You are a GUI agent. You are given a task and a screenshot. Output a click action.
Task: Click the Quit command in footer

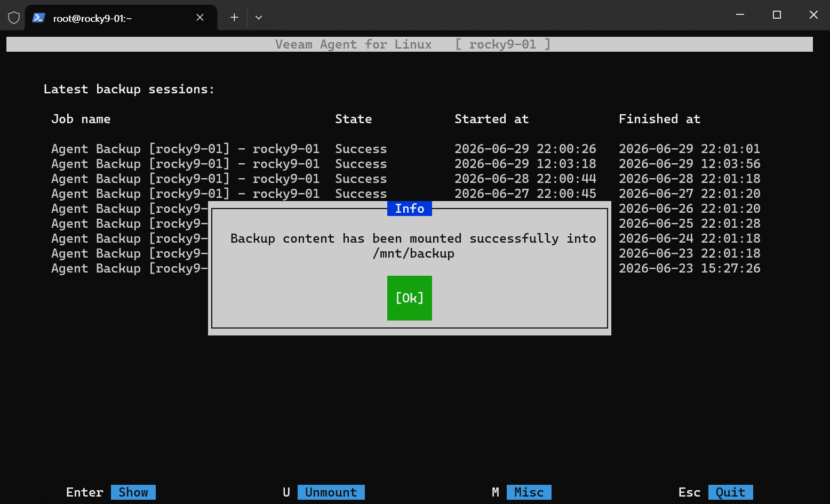pyautogui.click(x=731, y=492)
